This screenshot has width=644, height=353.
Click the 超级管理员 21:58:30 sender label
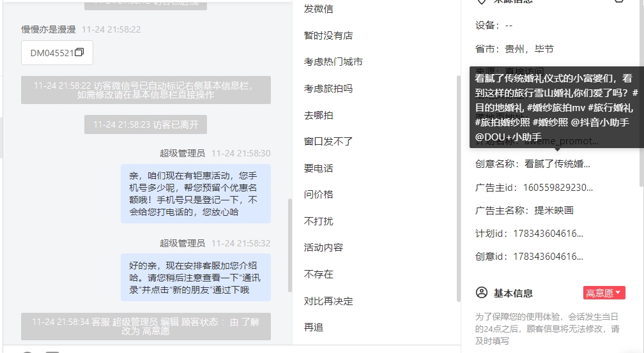tap(182, 153)
